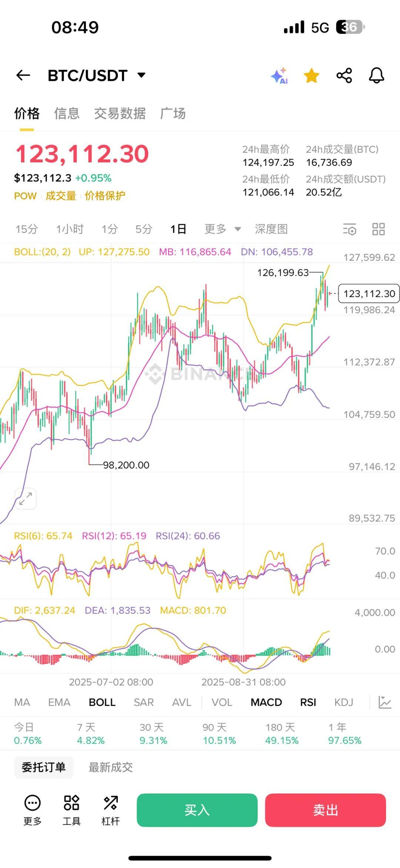Switch to 最新成交 list
Viewport: 400px width, 868px height.
click(x=110, y=767)
